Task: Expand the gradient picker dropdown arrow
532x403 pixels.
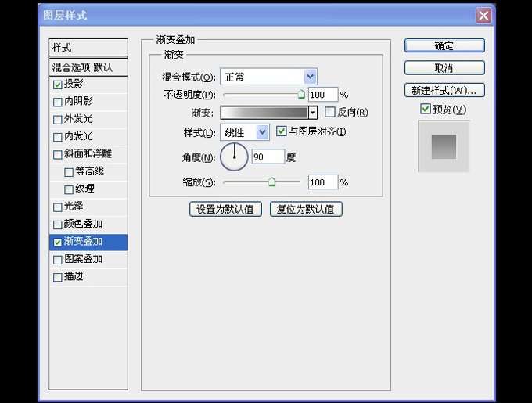Action: click(x=313, y=113)
